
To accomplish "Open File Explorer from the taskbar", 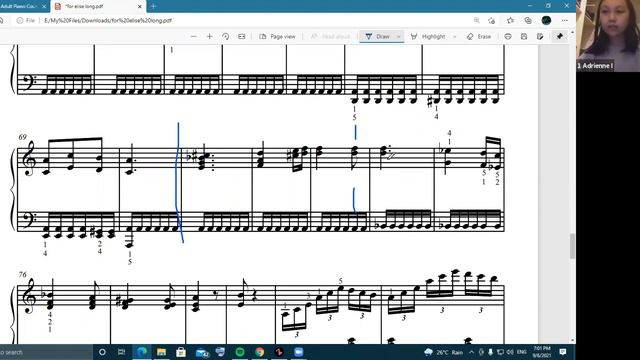I will pyautogui.click(x=161, y=352).
